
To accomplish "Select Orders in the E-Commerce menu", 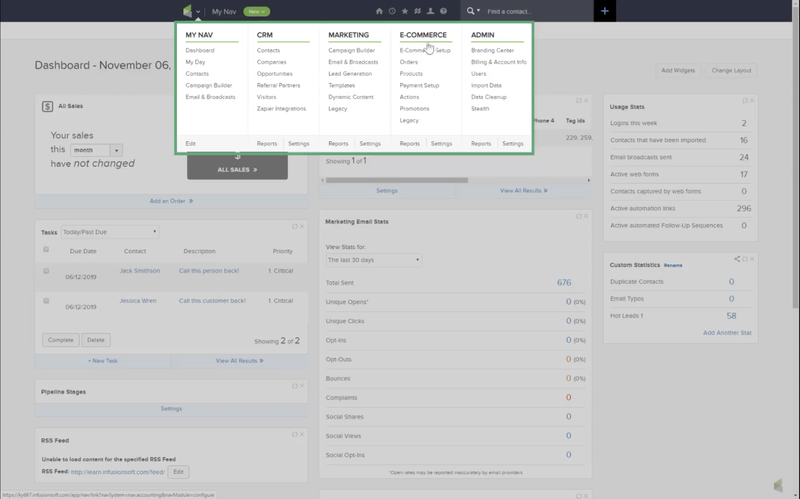I will [x=409, y=62].
